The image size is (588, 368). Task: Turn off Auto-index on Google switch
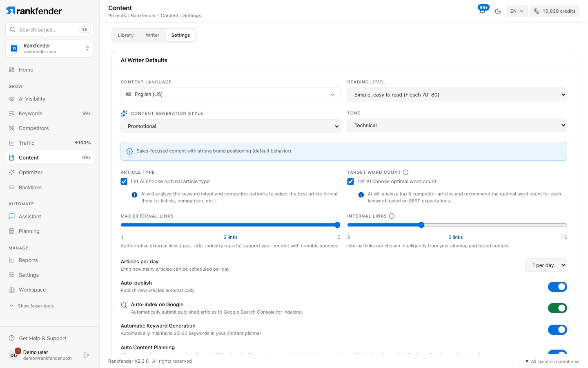(x=557, y=308)
